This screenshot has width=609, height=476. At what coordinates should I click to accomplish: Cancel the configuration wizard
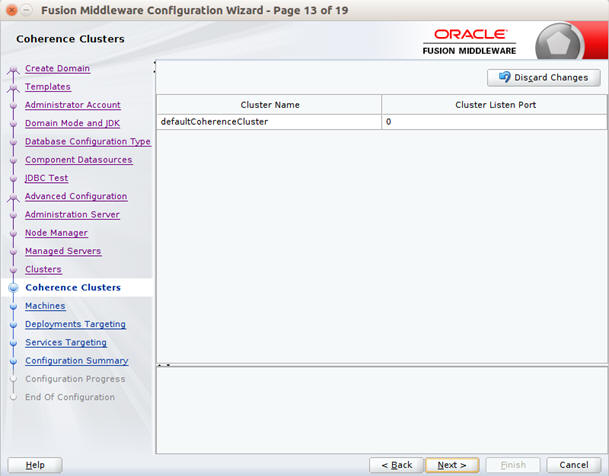(574, 465)
